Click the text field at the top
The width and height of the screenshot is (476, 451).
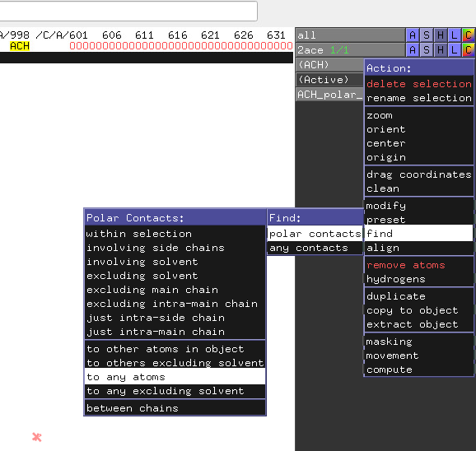128,11
